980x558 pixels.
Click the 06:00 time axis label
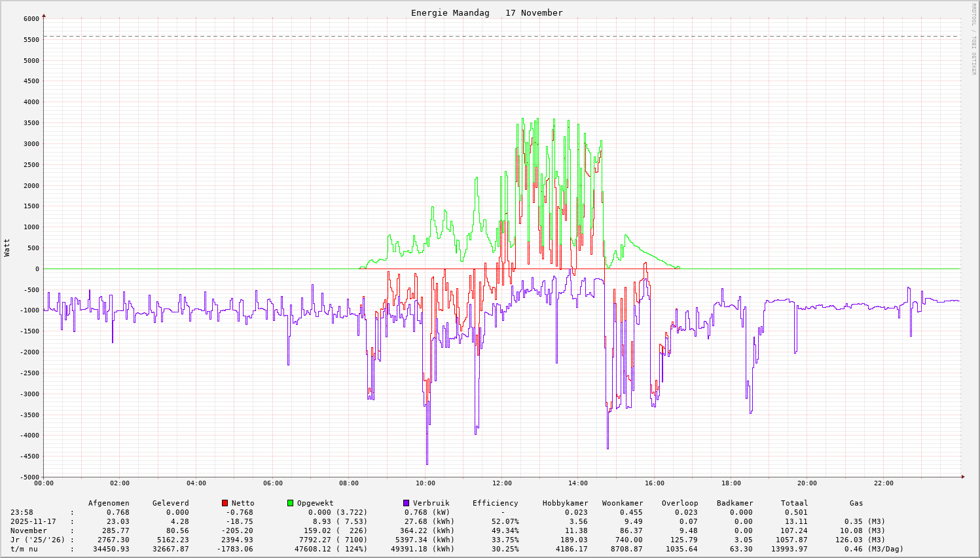(x=272, y=483)
